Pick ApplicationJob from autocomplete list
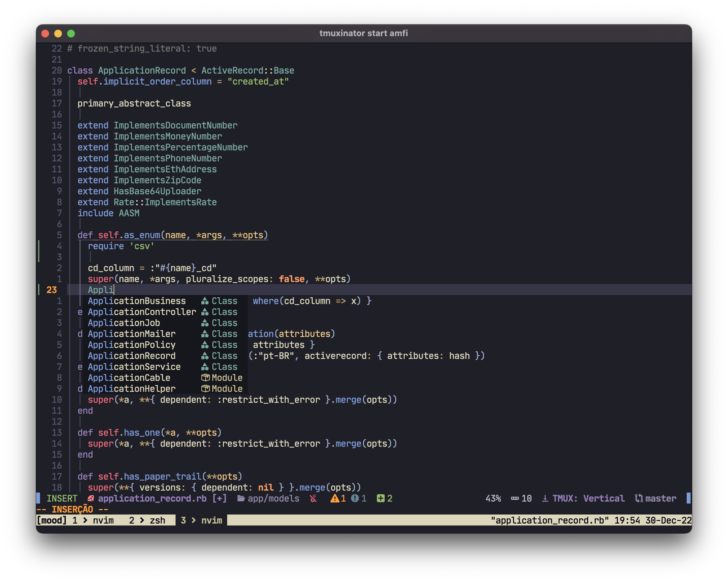Screen dimensions: 728x581 (124, 323)
